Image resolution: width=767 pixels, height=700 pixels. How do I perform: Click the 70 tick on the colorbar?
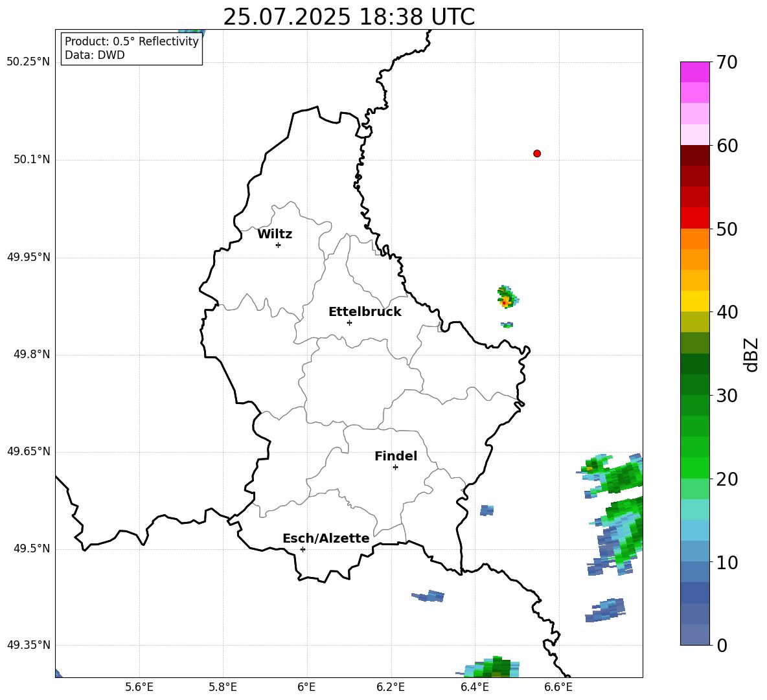(726, 62)
